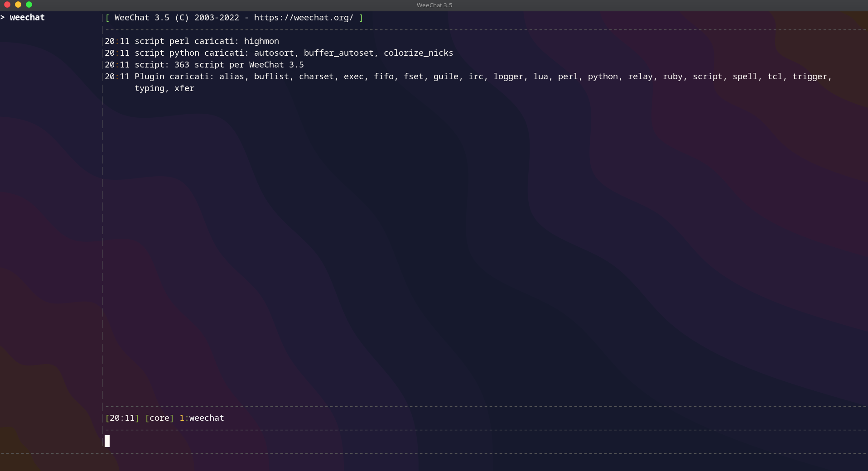
Task: Click the 1:weechat buffer name in the status bar
Action: 202,418
